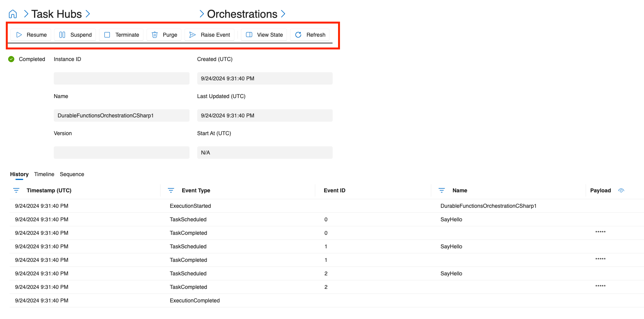
Task: Click the Instance ID field
Action: 121,78
